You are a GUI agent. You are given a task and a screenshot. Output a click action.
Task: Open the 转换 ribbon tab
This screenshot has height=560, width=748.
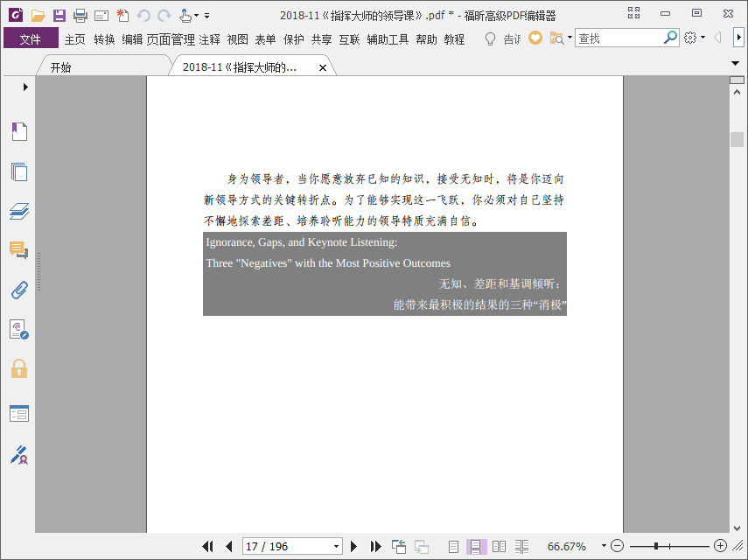click(x=104, y=39)
